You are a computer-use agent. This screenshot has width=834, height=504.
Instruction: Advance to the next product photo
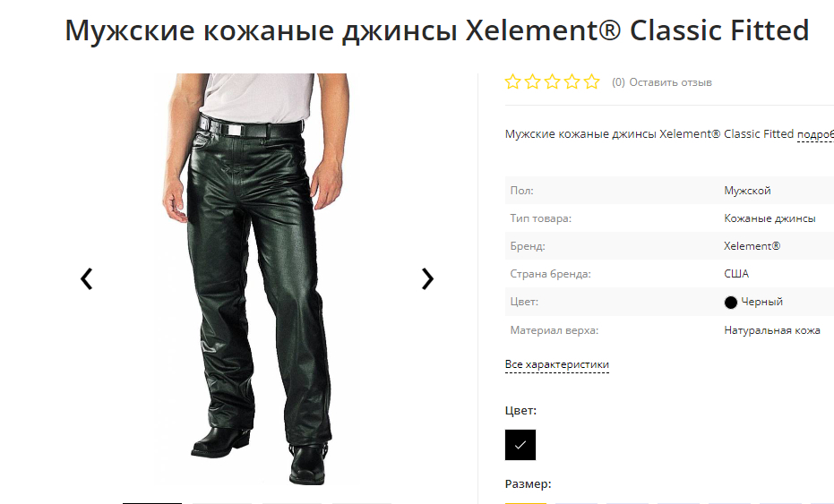point(427,279)
